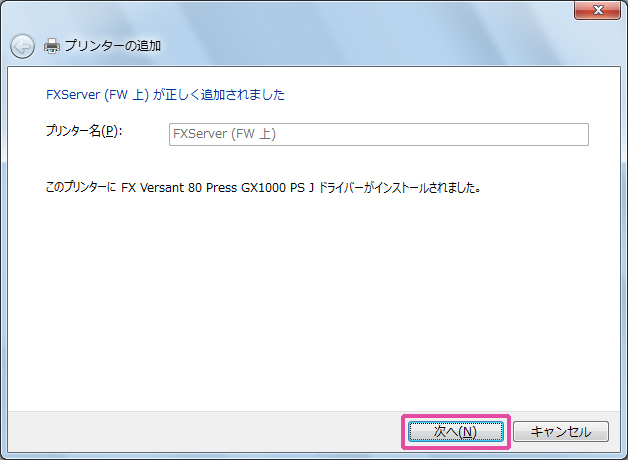Click "が正しく追加されました" in the heading

tap(219, 95)
